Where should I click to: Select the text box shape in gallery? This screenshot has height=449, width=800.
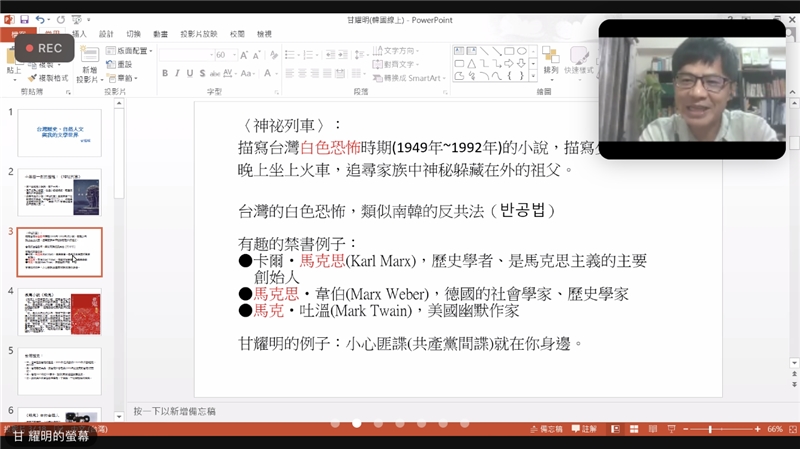click(459, 51)
